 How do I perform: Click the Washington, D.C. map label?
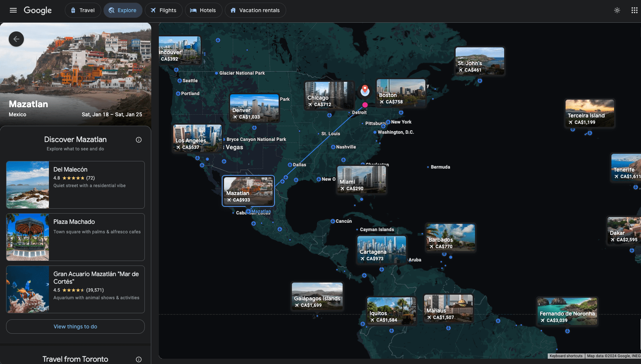tap(396, 132)
